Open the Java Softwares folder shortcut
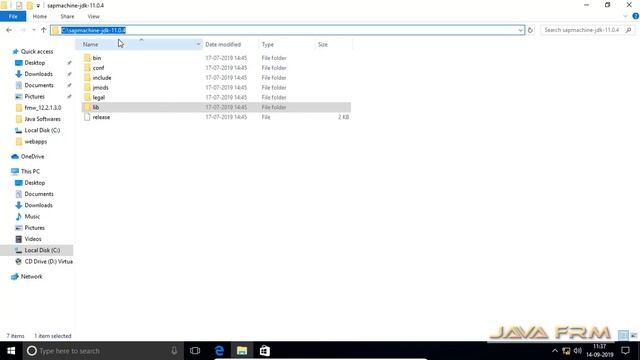 point(42,119)
